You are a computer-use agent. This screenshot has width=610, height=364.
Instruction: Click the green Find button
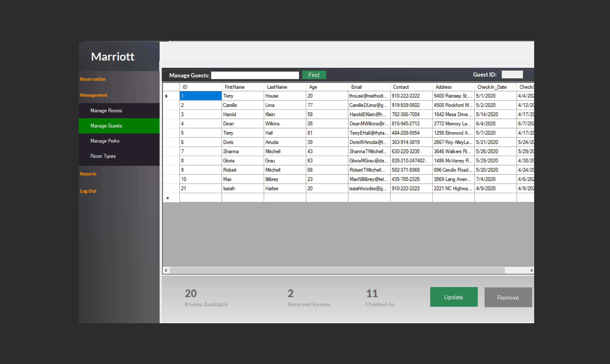314,75
